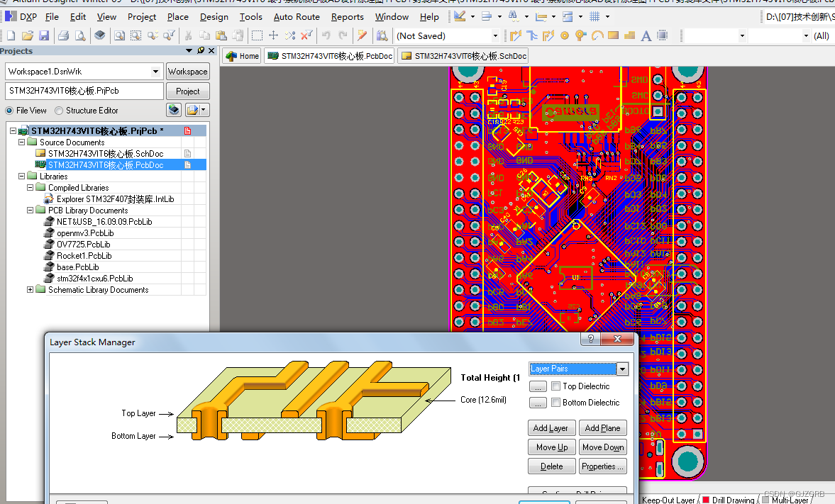Click the Cross Probe pencil icon
The height and width of the screenshot is (504, 835).
[x=362, y=35]
